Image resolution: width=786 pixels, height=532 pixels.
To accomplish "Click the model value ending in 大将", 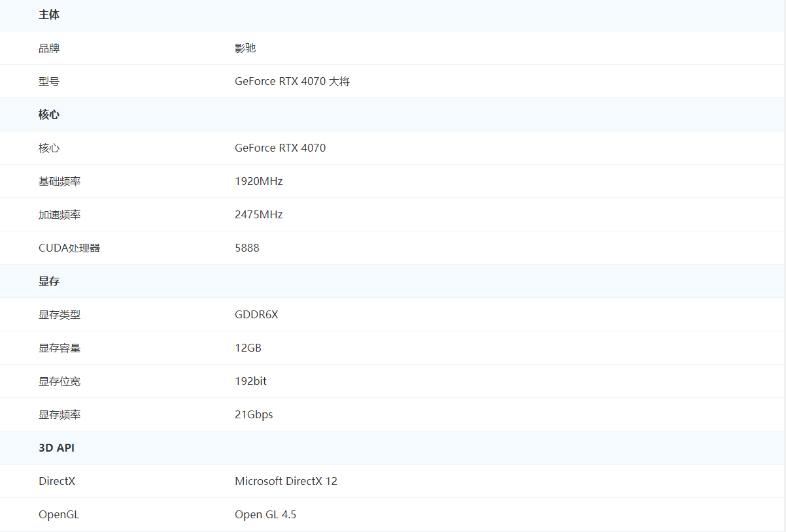I will pyautogui.click(x=292, y=81).
